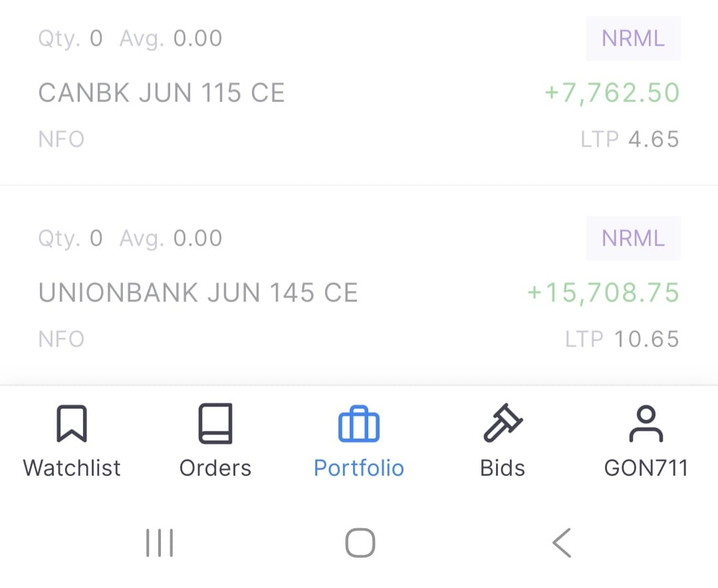Viewport: 718px width, 588px height.
Task: Tap the Android back arrow icon
Action: pos(562,543)
